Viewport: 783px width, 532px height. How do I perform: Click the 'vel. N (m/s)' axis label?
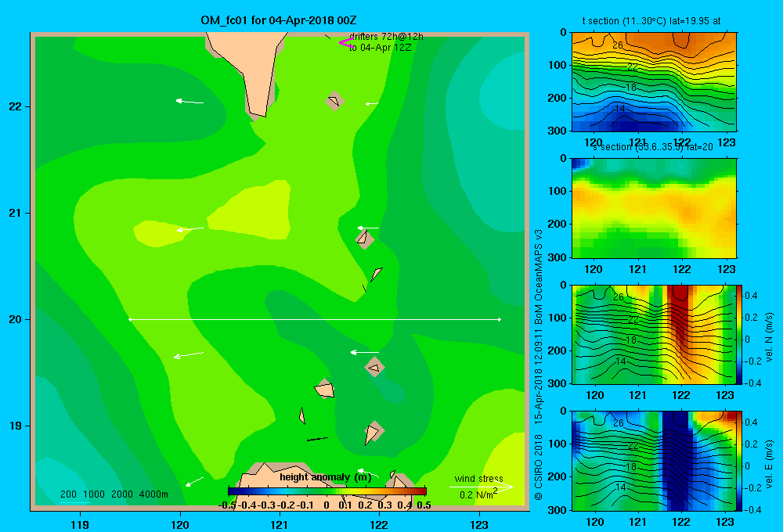(769, 337)
